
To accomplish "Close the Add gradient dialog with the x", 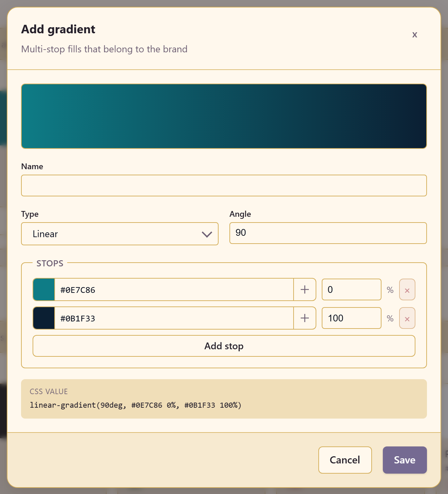I will coord(414,35).
